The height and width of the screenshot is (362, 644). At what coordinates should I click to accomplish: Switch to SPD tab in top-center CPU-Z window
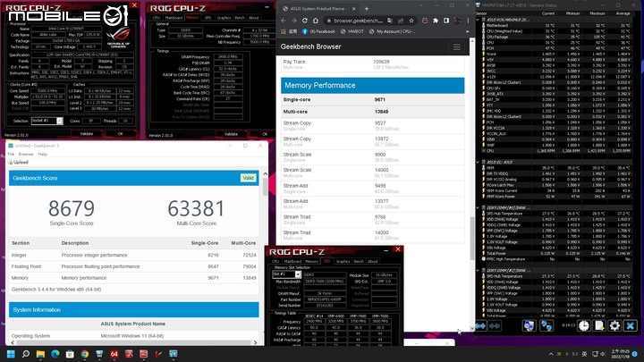pos(208,18)
